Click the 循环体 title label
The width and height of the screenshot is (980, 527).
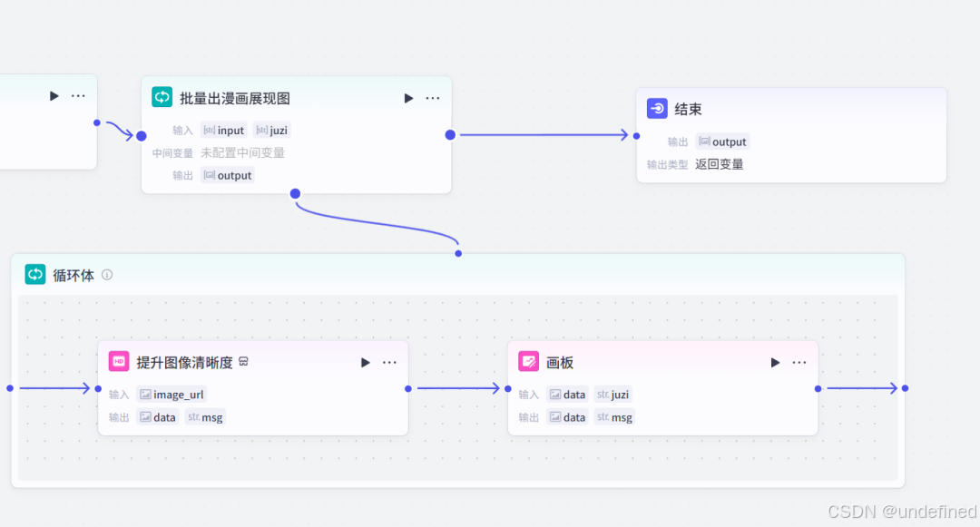pos(73,276)
